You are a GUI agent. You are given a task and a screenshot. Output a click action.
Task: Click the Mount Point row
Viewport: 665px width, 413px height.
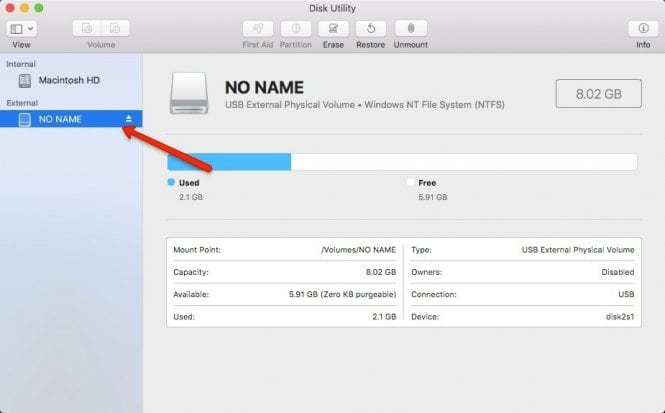pos(284,250)
